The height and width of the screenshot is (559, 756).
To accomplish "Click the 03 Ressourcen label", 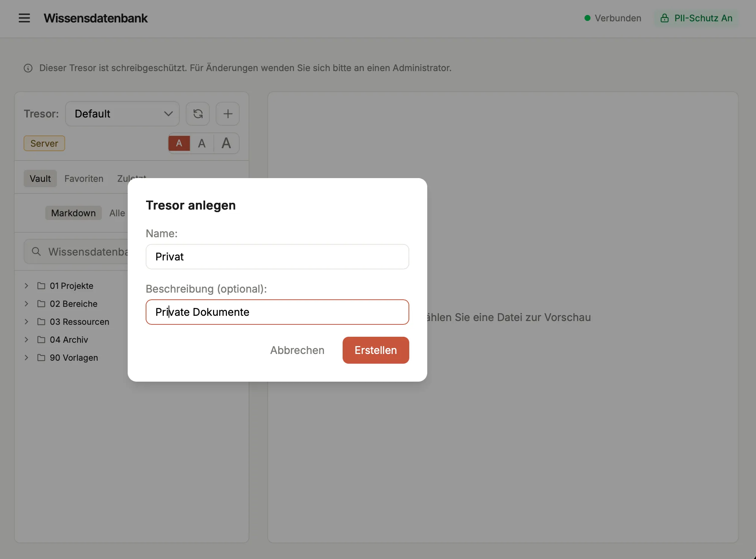I will [79, 322].
